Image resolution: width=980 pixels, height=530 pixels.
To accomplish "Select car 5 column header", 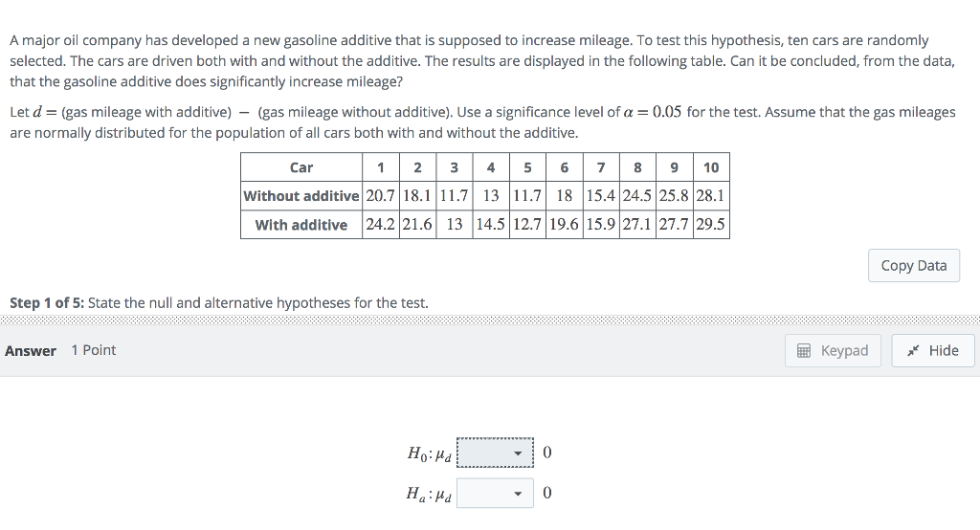I will click(x=527, y=167).
